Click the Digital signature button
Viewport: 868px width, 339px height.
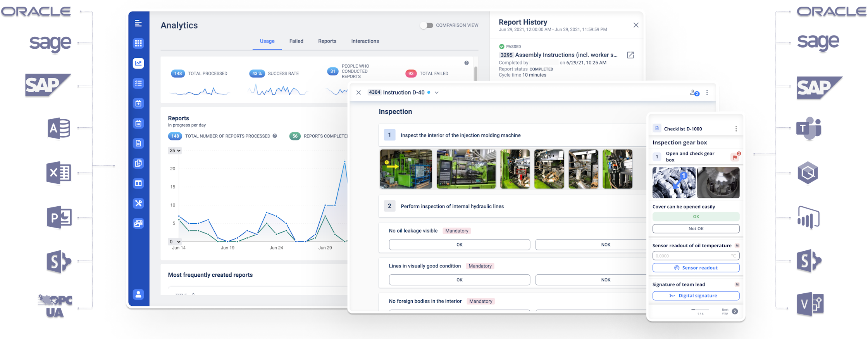pyautogui.click(x=696, y=296)
